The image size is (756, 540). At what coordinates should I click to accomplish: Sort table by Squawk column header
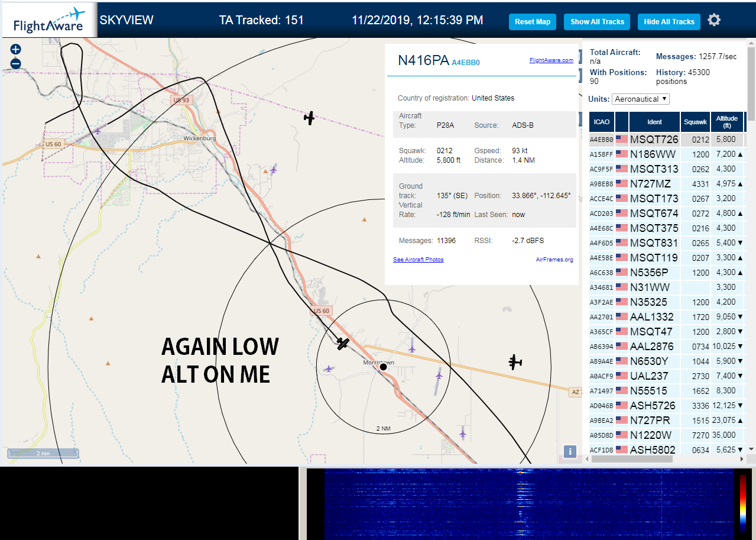pos(695,122)
